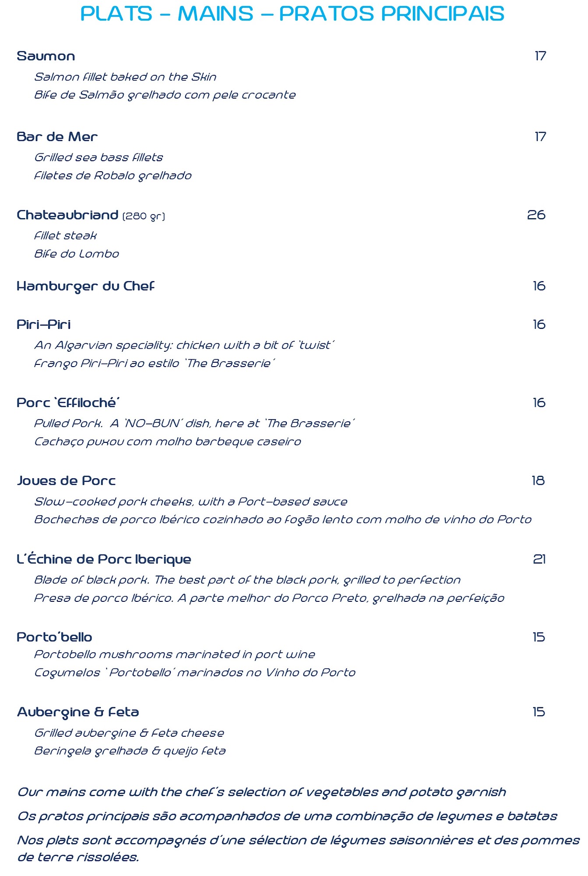Screen dimensions: 588x876
Task: Click 'Our mains come with the chef's selection' note
Action: tap(261, 792)
